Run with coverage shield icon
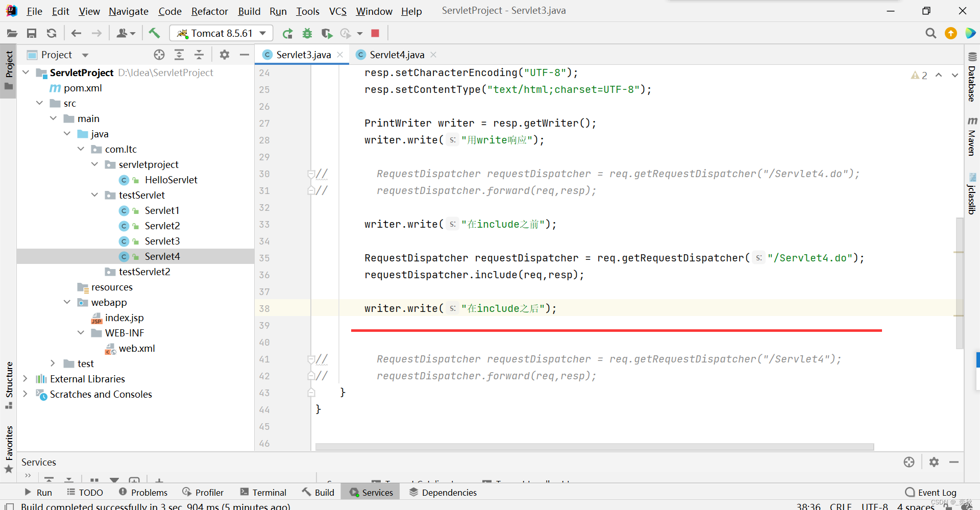980x510 pixels. coord(327,33)
